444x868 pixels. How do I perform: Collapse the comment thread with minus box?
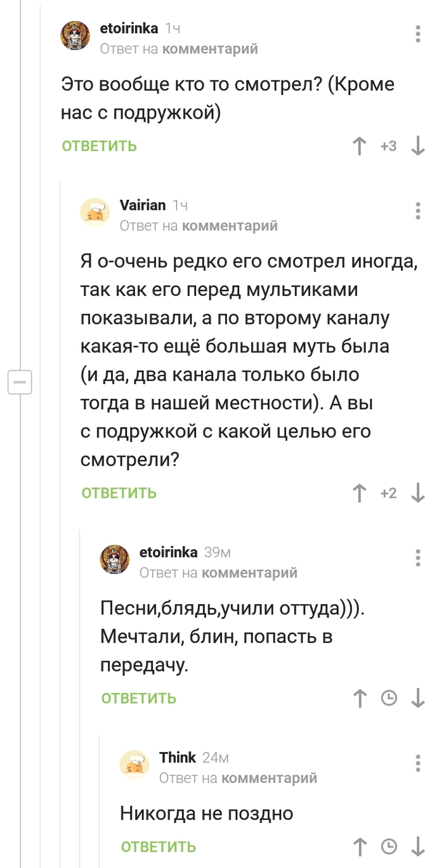point(20,382)
